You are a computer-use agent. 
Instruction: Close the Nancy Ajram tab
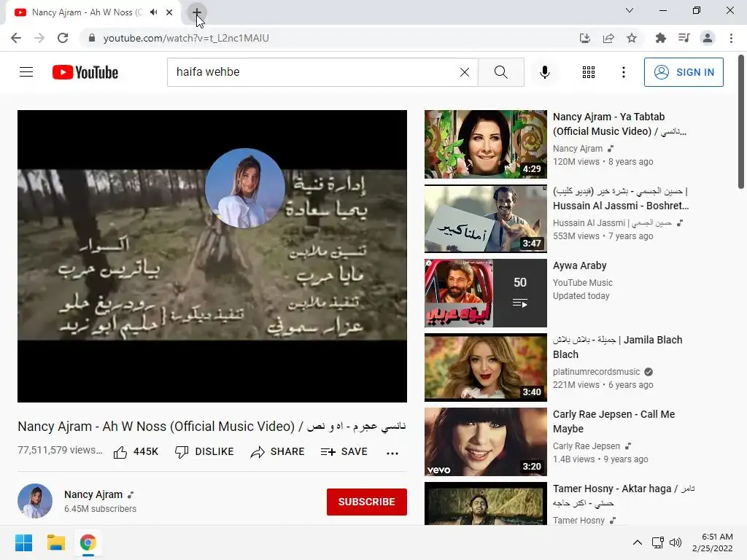pyautogui.click(x=169, y=12)
